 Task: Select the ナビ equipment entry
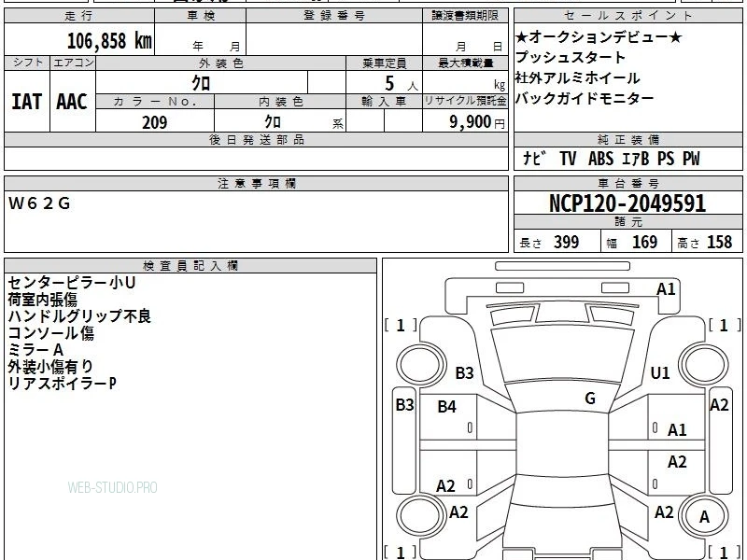(x=534, y=158)
